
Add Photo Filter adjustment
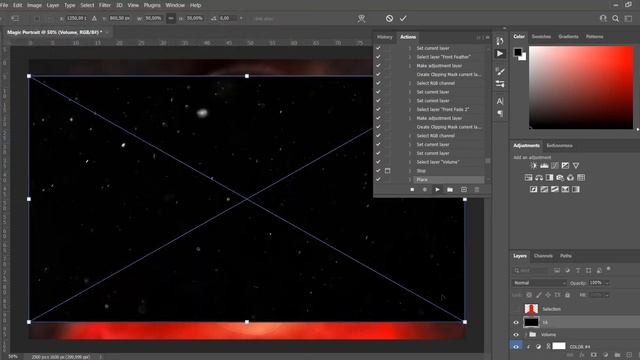(560, 178)
